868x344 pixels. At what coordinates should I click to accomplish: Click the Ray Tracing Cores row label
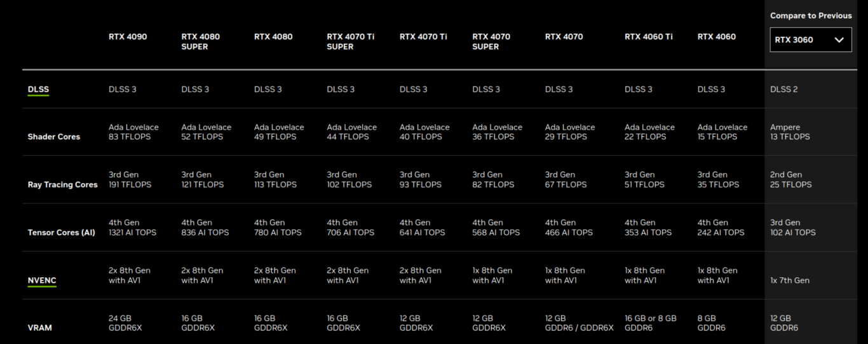[63, 185]
